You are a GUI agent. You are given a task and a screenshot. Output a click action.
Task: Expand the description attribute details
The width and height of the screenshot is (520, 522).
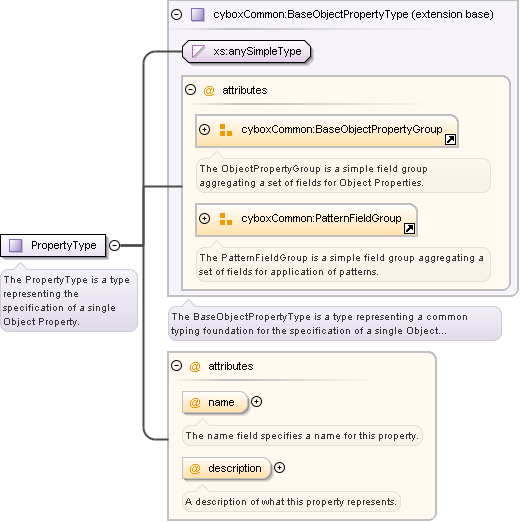[279, 468]
